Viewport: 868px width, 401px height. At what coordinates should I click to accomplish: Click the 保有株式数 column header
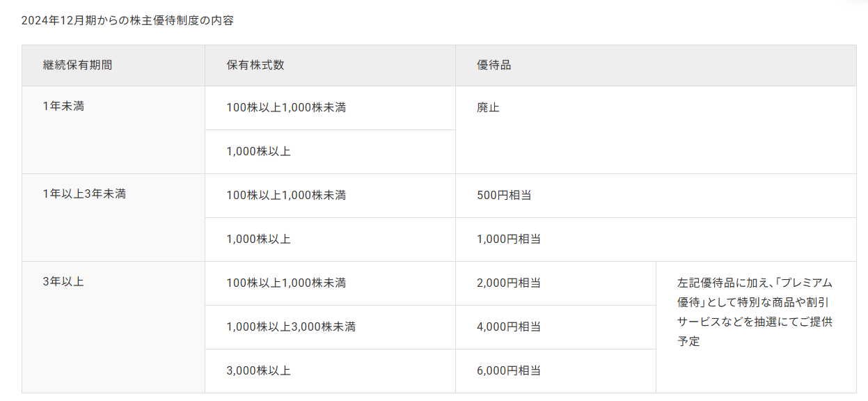click(255, 65)
